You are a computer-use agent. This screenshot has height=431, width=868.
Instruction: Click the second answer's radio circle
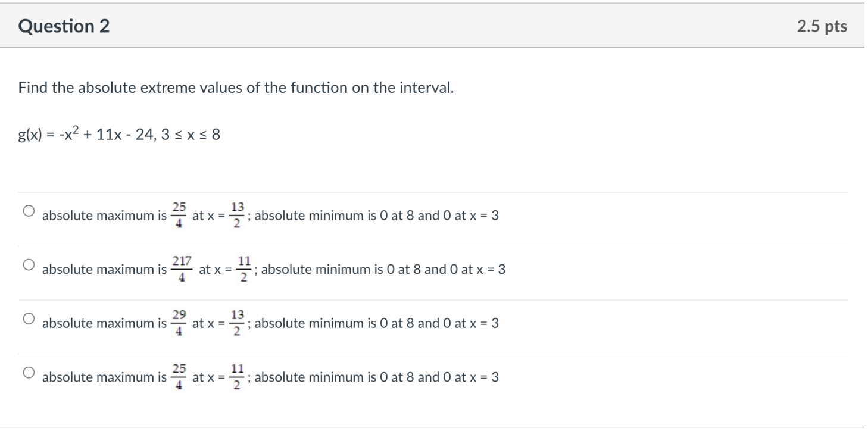click(x=28, y=264)
